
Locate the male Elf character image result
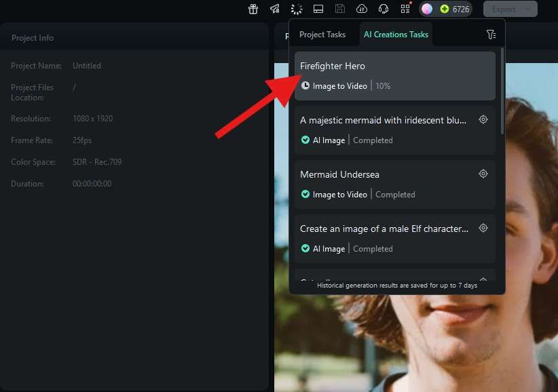coord(483,228)
